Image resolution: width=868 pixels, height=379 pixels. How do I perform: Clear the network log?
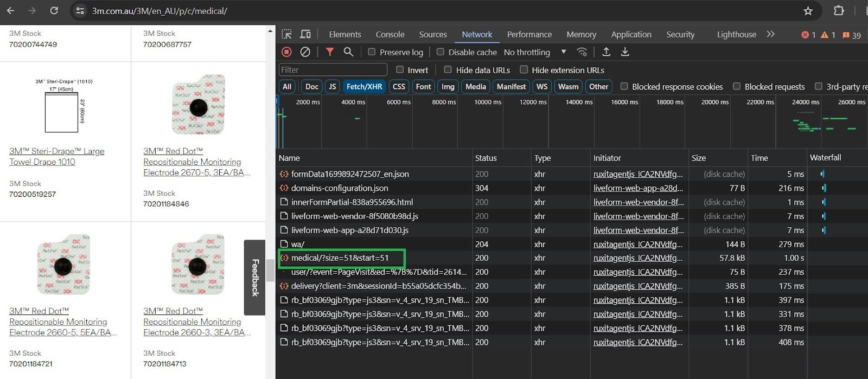(305, 52)
